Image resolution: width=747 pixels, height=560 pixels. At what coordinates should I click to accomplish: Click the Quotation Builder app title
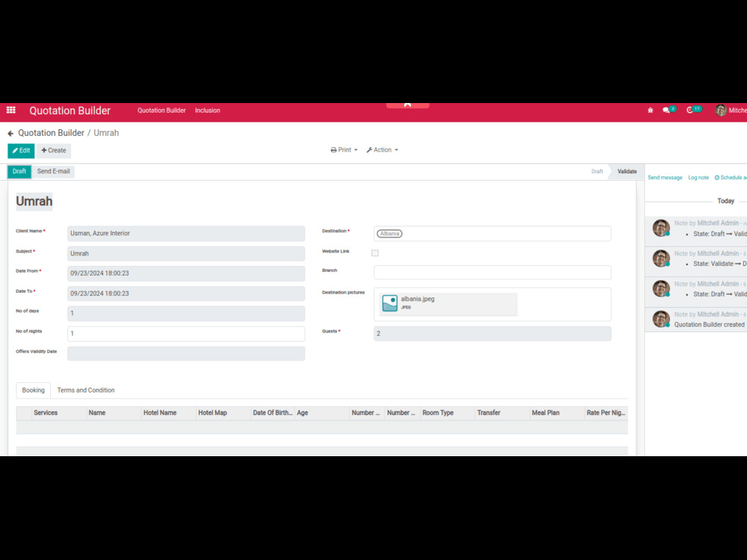tap(69, 111)
